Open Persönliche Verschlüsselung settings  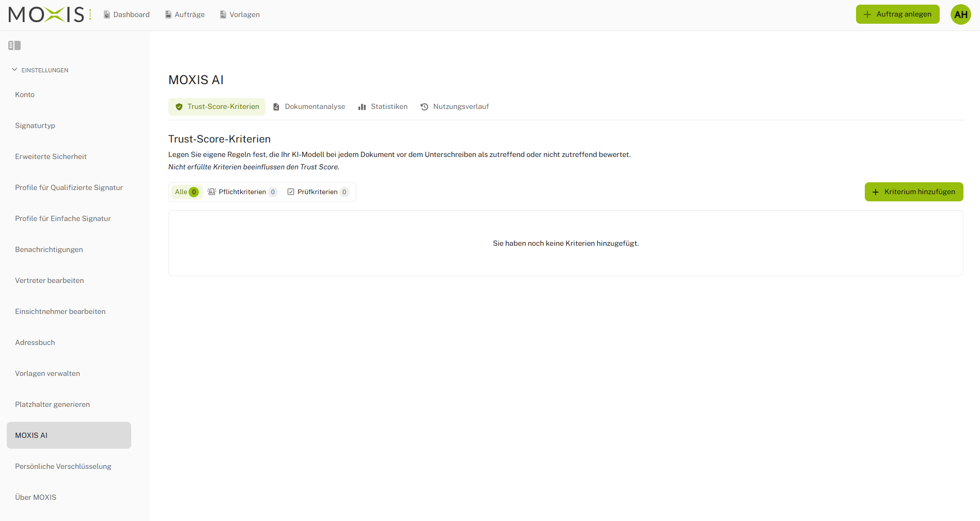coord(69,466)
